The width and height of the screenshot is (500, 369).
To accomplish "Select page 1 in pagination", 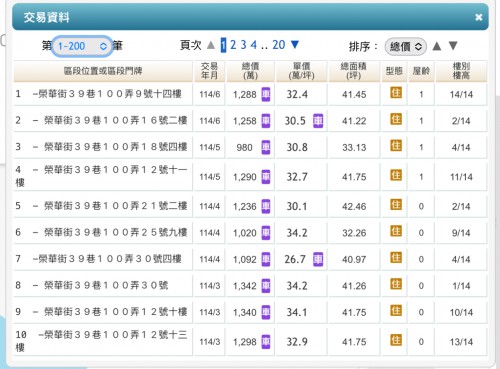I will pos(223,45).
